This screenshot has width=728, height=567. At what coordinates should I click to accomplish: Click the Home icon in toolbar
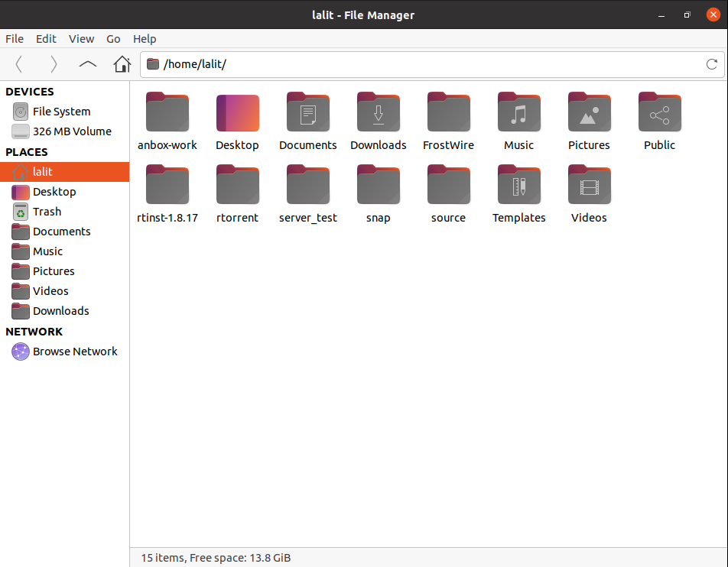(122, 64)
